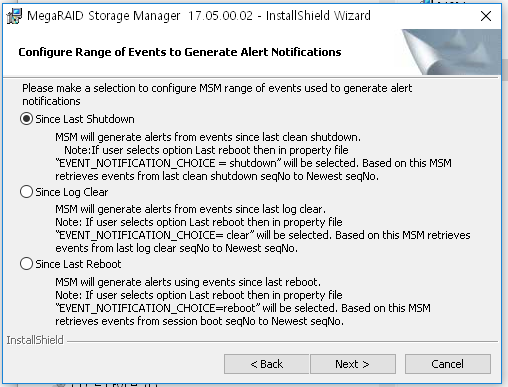The height and width of the screenshot is (387, 508).
Task: Cancel the installation wizard
Action: pyautogui.click(x=448, y=364)
